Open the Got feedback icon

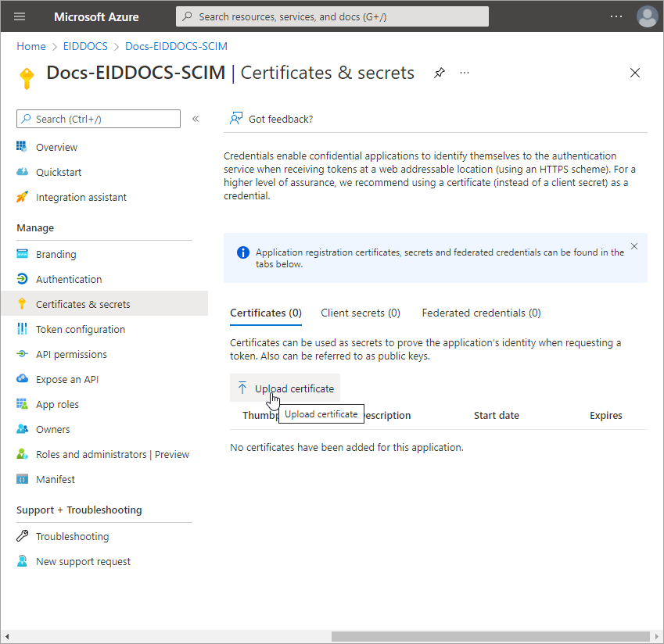point(235,119)
